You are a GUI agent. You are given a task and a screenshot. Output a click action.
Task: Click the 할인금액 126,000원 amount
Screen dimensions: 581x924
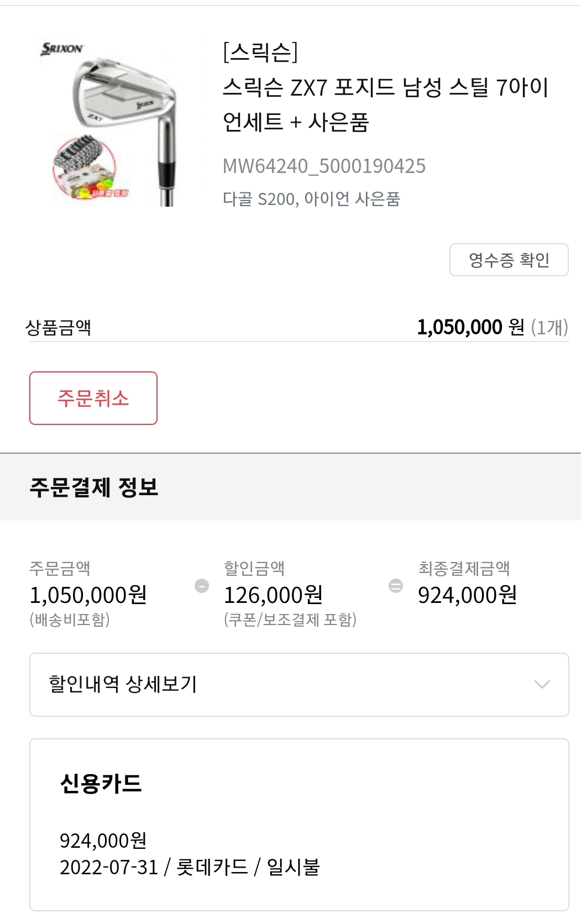click(273, 595)
